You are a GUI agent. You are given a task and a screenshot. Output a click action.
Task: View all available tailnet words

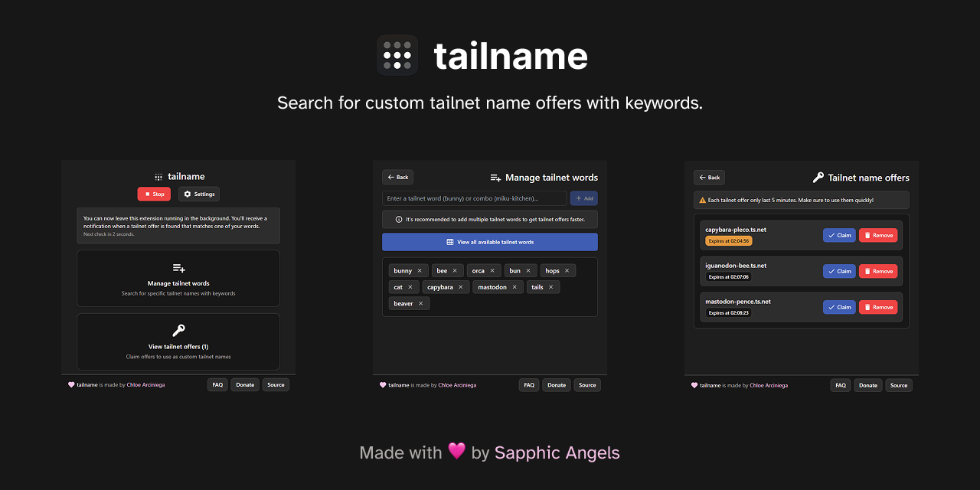[x=490, y=242]
